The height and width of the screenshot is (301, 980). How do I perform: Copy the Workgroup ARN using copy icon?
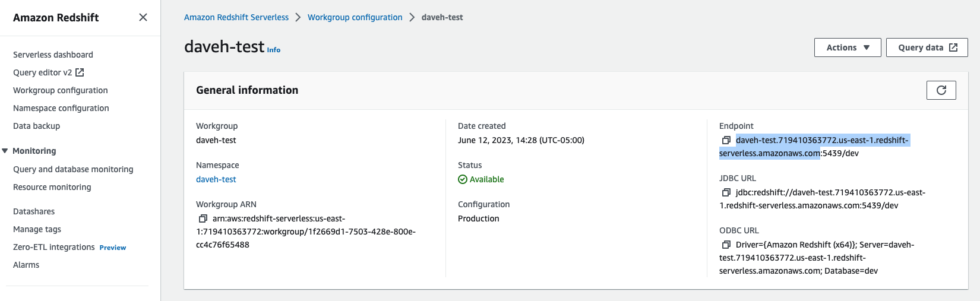[203, 218]
